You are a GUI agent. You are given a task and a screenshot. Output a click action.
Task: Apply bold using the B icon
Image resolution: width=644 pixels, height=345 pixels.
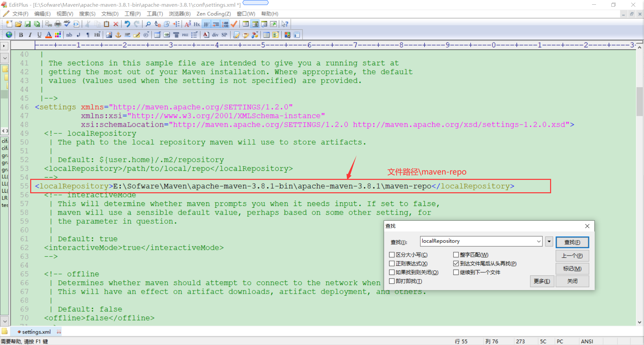[x=21, y=34]
